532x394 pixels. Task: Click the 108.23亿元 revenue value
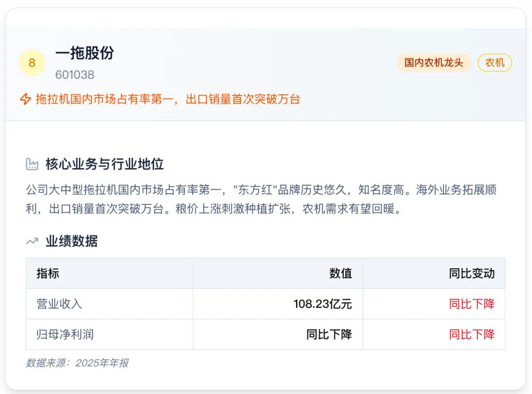[x=323, y=304]
